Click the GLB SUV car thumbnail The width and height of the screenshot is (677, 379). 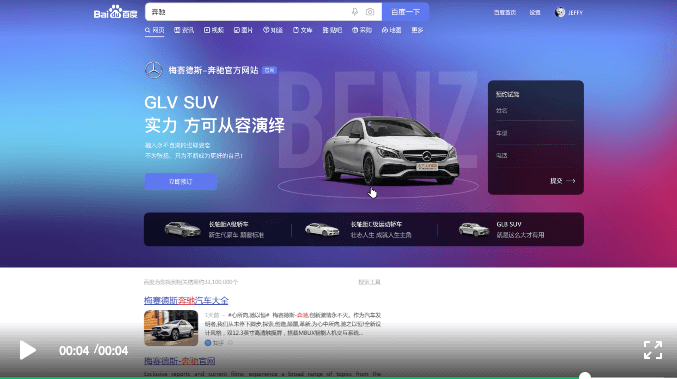474,229
